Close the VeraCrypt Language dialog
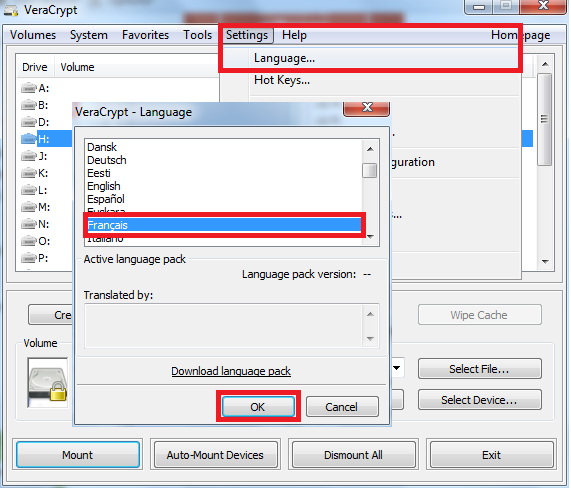Viewport: 571px width, 491px height. pos(366,108)
